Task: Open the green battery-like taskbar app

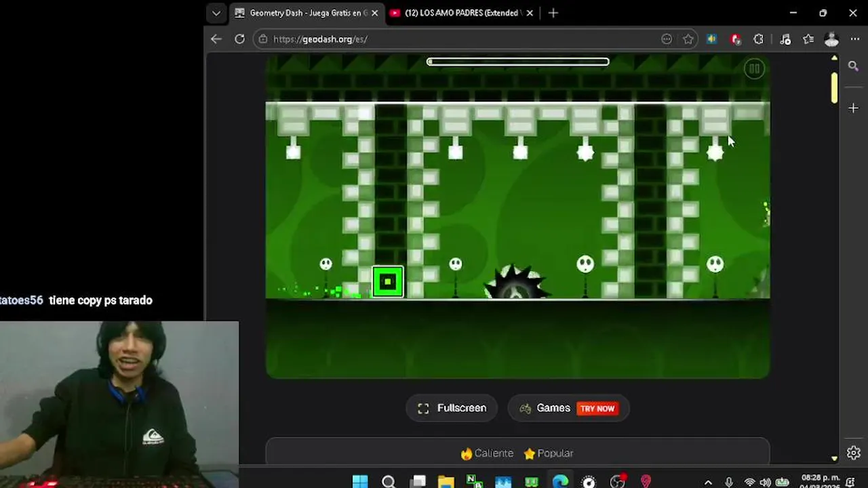Action: (532, 481)
